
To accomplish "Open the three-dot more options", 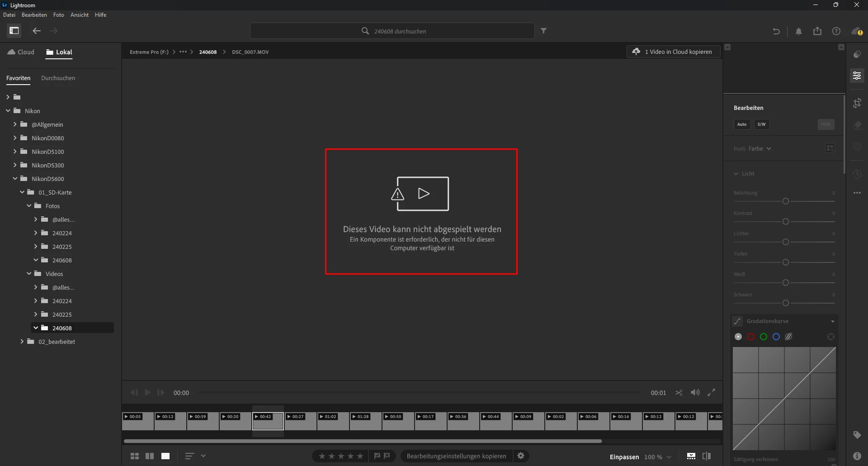I will [x=857, y=193].
